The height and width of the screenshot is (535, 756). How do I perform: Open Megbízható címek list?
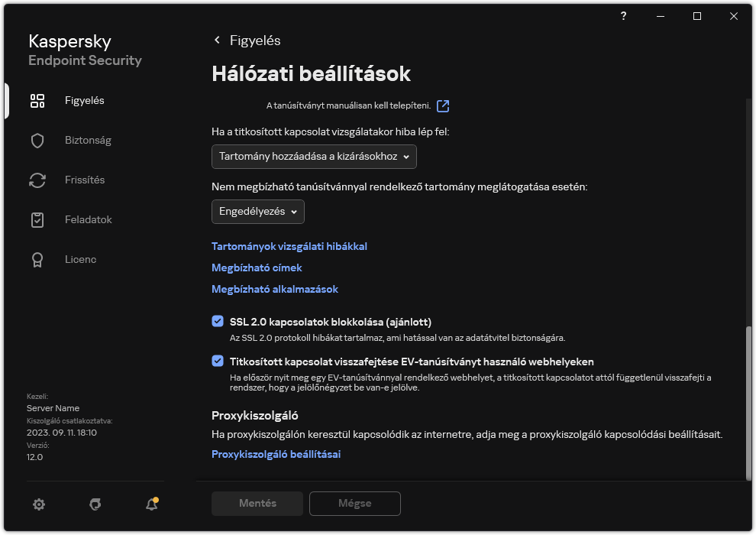(x=257, y=267)
